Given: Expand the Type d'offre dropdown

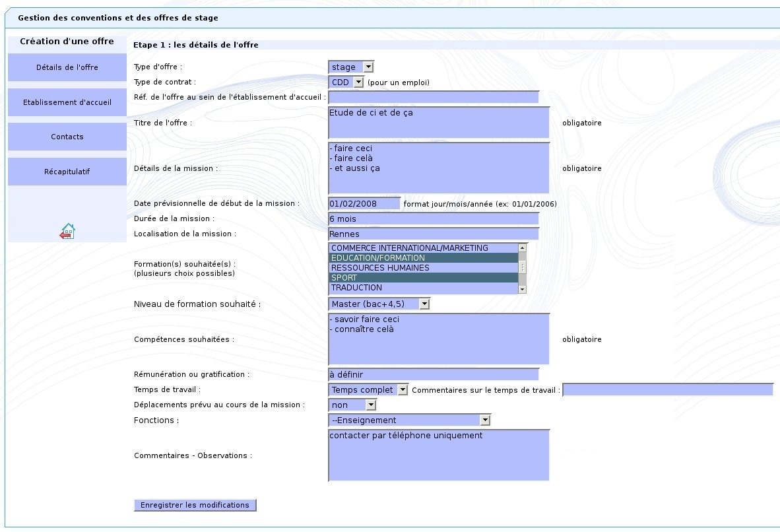Looking at the screenshot, I should click(x=351, y=67).
